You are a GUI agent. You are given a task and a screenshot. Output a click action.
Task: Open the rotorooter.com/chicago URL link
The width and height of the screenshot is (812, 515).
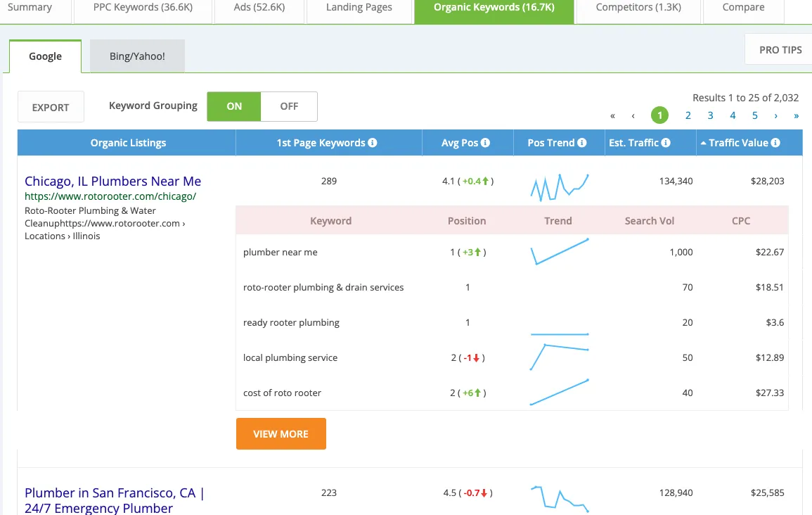[x=110, y=196]
